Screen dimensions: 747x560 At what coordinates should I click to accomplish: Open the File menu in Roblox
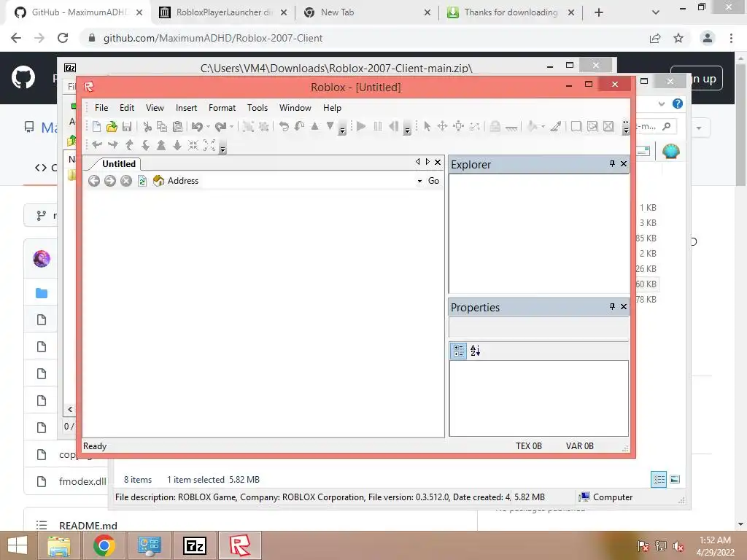101,108
